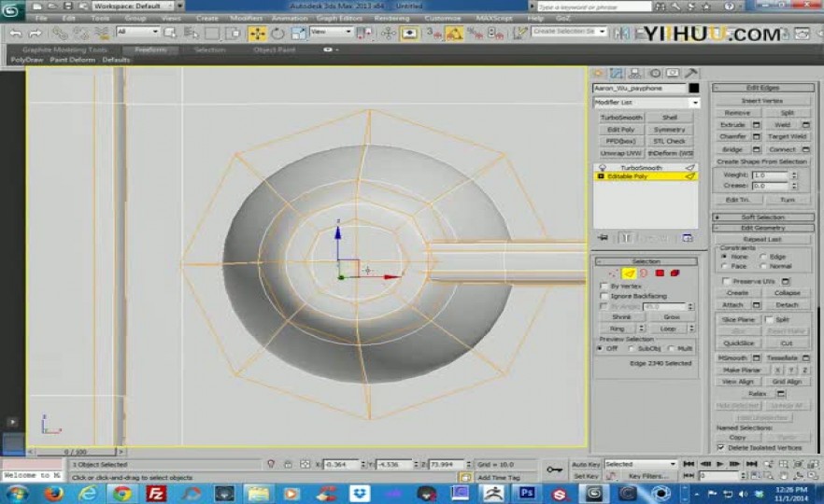824x504 pixels.
Task: Open Extrude settings box icon
Action: pyautogui.click(x=756, y=125)
